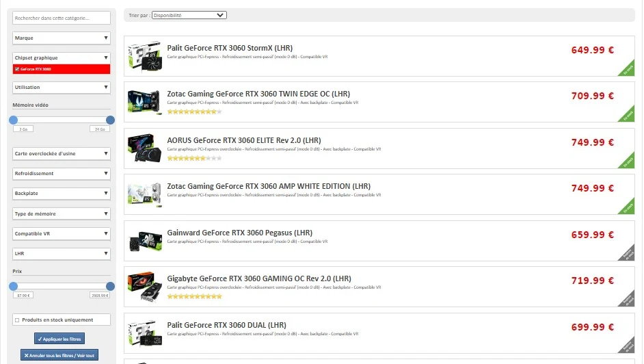Click the AORUS ELITE price 749.99 €
644x364 pixels.
[x=592, y=142]
